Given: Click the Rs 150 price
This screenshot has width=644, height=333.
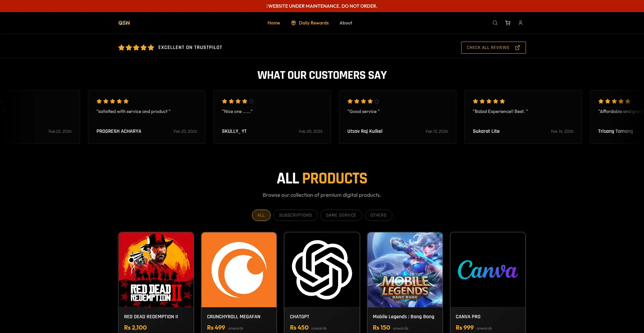Looking at the screenshot, I should [381, 328].
